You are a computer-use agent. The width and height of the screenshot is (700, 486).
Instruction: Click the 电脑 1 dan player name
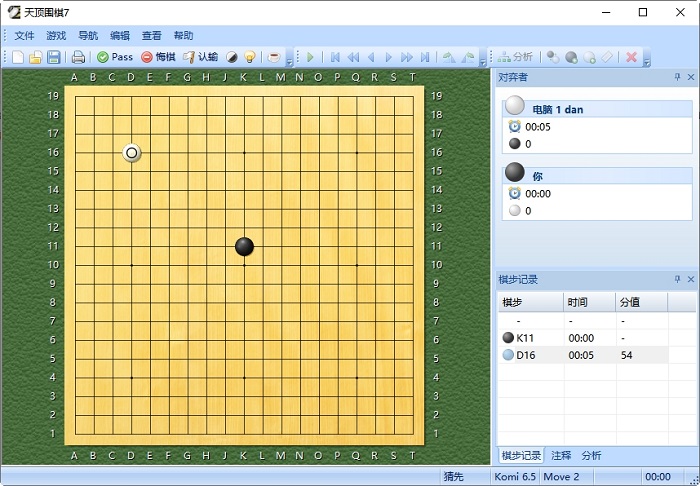point(558,109)
